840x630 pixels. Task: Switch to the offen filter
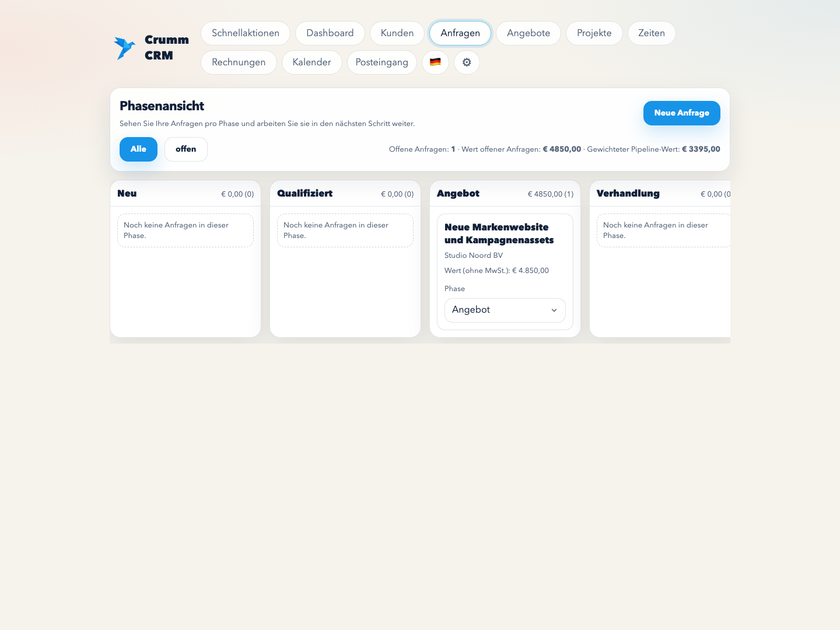[x=185, y=149]
